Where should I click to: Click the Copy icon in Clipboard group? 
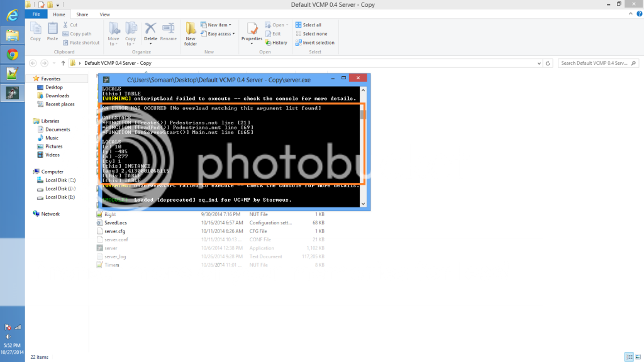coord(35,31)
